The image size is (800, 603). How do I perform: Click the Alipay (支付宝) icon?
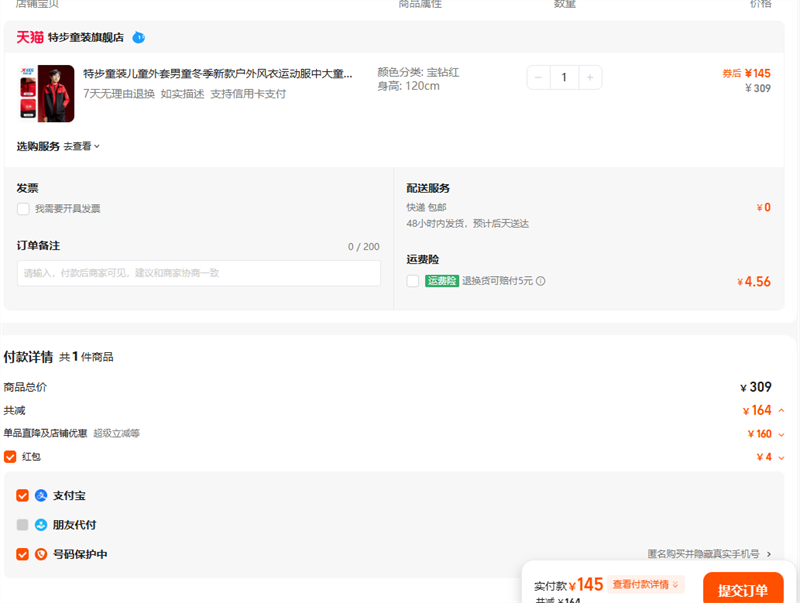tap(41, 495)
